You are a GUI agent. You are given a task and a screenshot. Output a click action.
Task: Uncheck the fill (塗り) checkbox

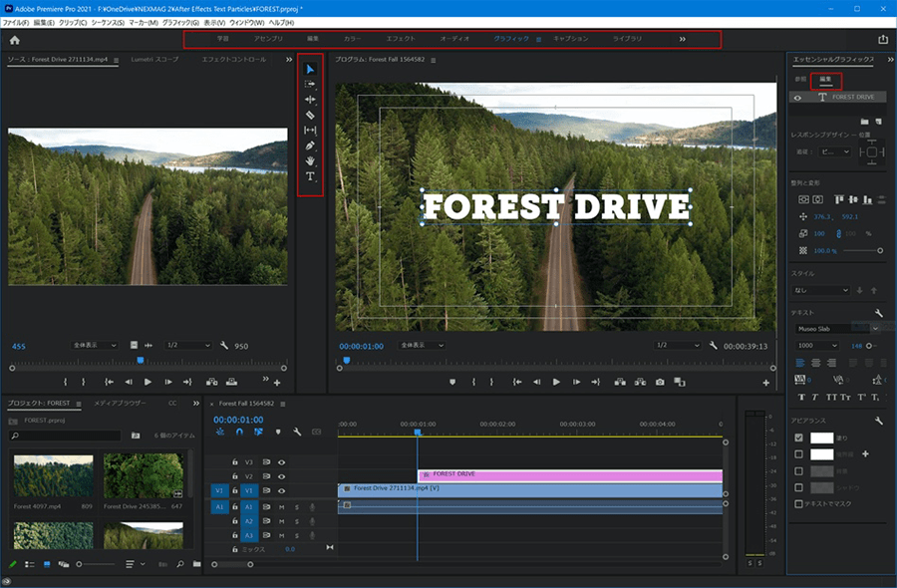pyautogui.click(x=798, y=438)
